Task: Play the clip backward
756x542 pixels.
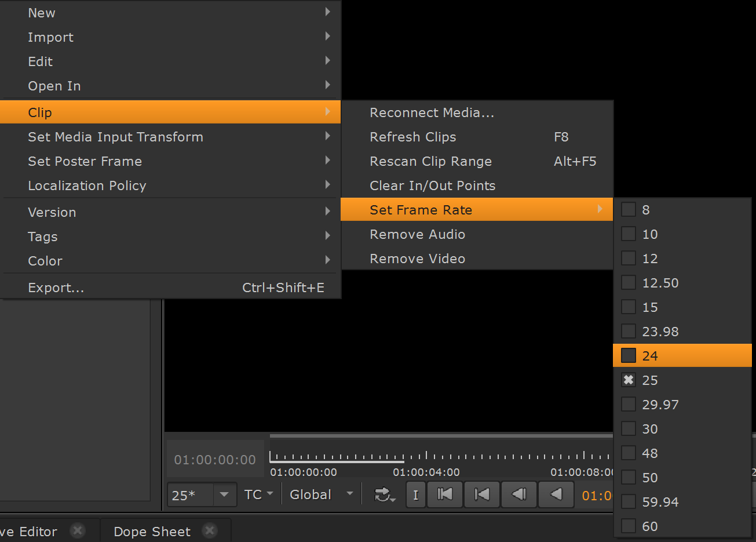Action: click(556, 494)
